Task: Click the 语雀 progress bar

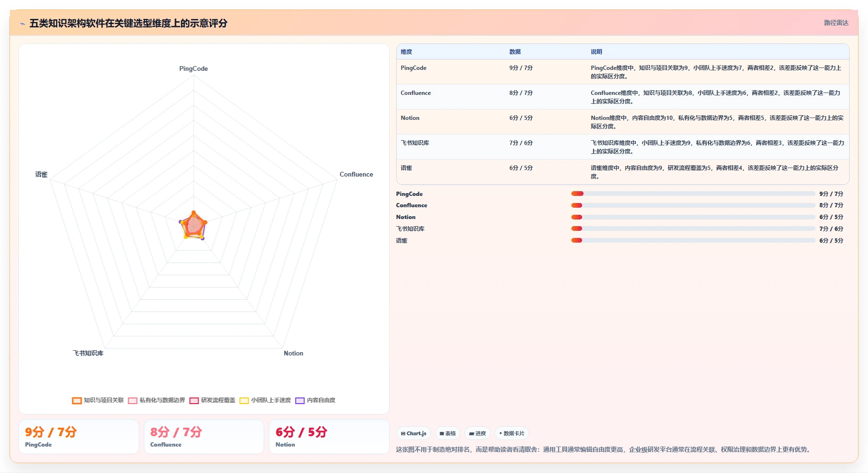Action: pyautogui.click(x=693, y=240)
